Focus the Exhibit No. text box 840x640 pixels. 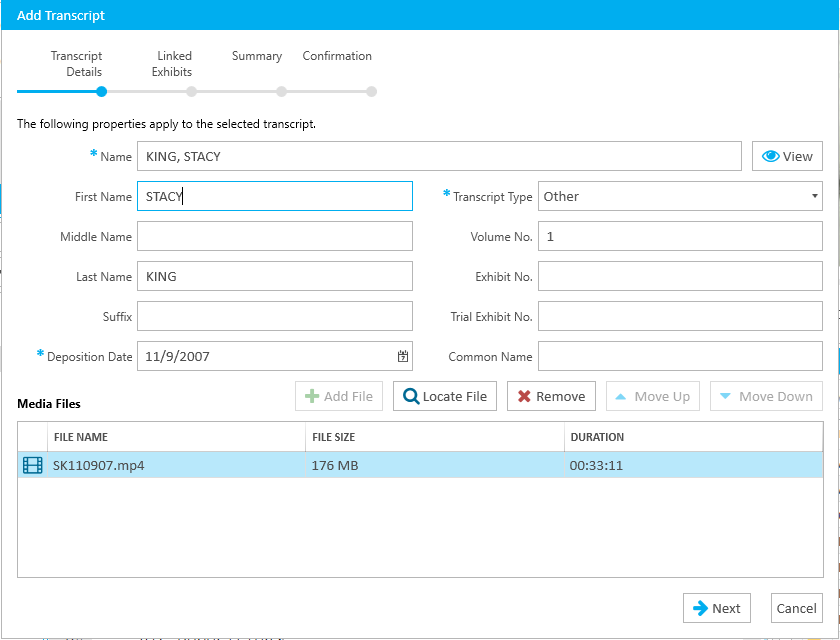click(680, 276)
